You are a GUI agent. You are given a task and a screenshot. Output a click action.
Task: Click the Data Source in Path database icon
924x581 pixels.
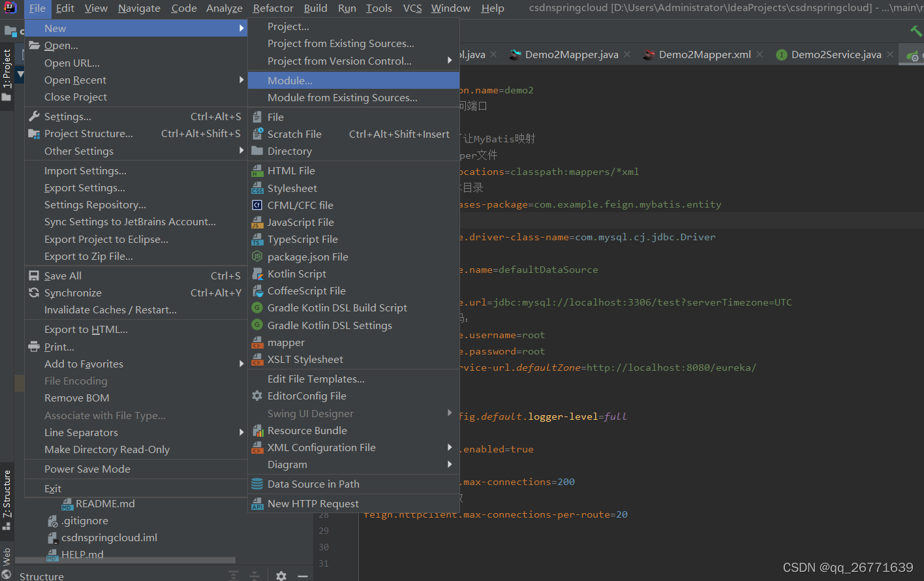tap(257, 484)
